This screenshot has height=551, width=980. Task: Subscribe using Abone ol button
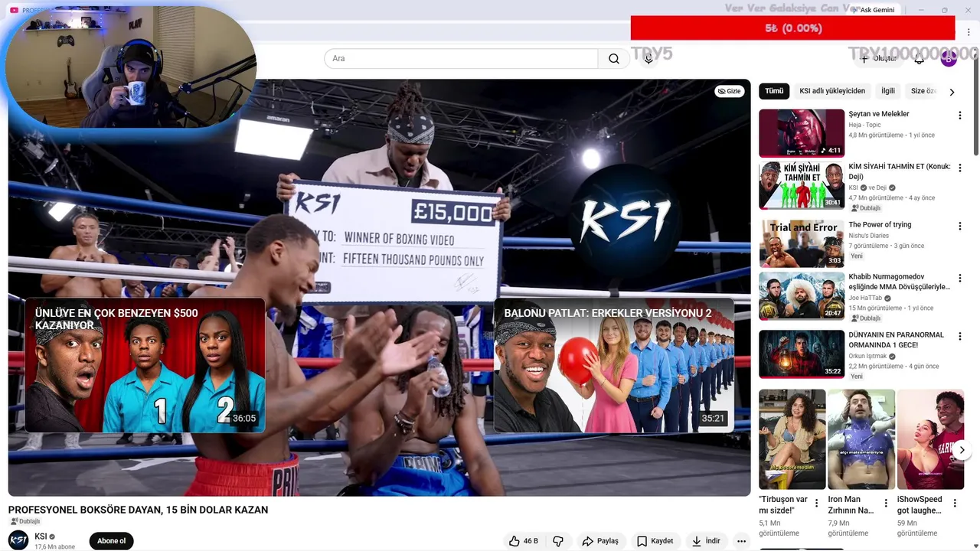pos(111,541)
